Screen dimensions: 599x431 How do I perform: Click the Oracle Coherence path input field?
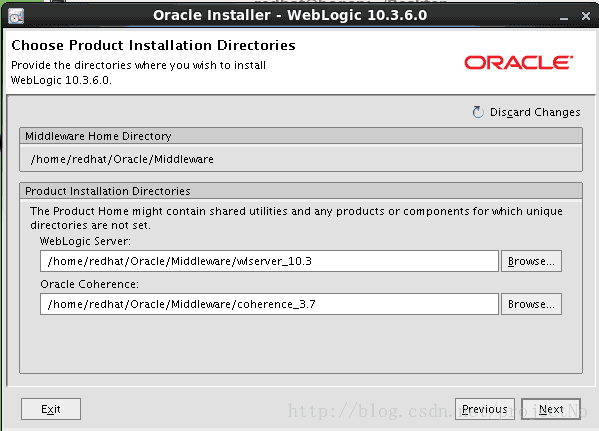coord(269,304)
